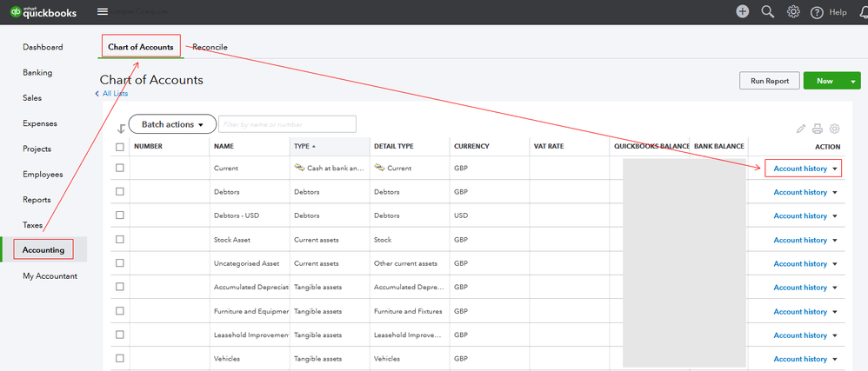Open table settings gear icon
868x371 pixels.
click(x=835, y=128)
